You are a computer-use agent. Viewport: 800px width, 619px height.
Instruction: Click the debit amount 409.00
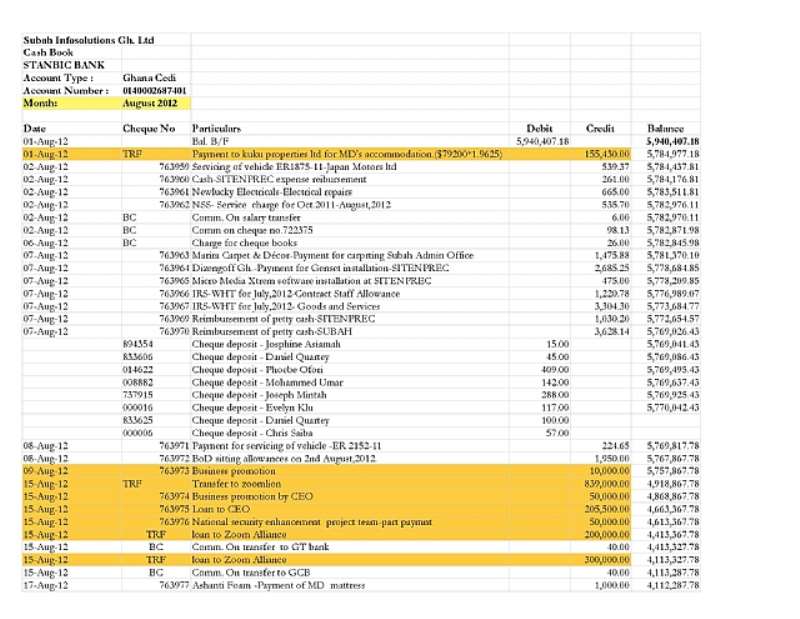[x=555, y=369]
